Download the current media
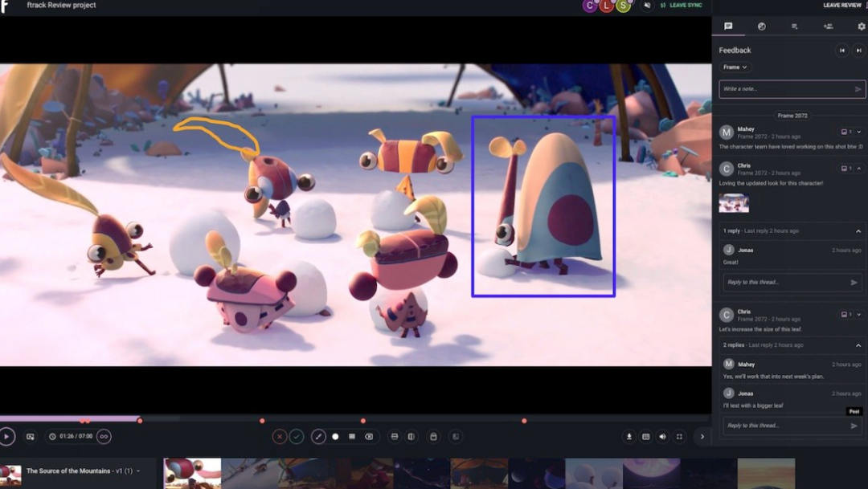Image resolution: width=868 pixels, height=489 pixels. click(x=628, y=437)
